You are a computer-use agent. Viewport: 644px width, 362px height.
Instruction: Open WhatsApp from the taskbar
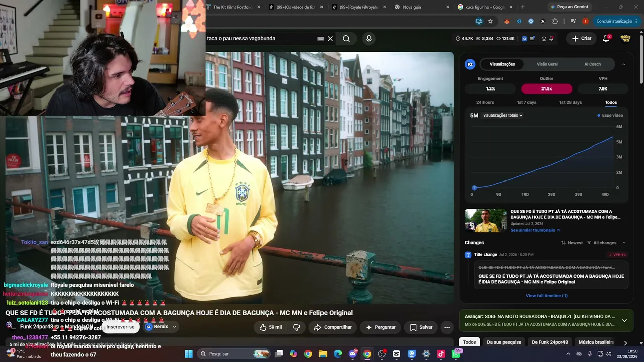click(456, 354)
